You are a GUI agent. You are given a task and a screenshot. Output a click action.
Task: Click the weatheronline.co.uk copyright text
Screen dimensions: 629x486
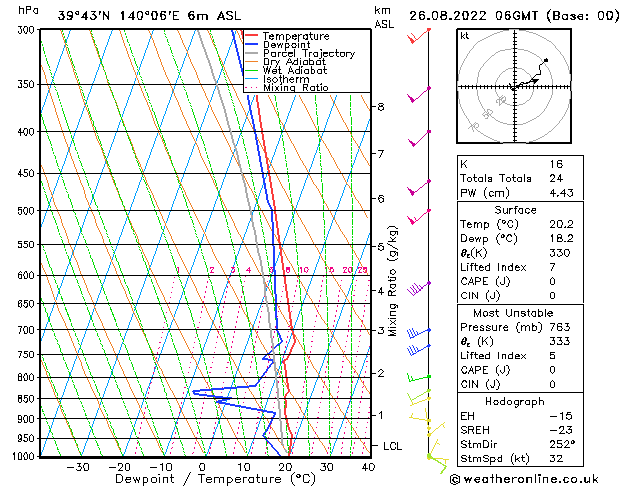(x=524, y=479)
